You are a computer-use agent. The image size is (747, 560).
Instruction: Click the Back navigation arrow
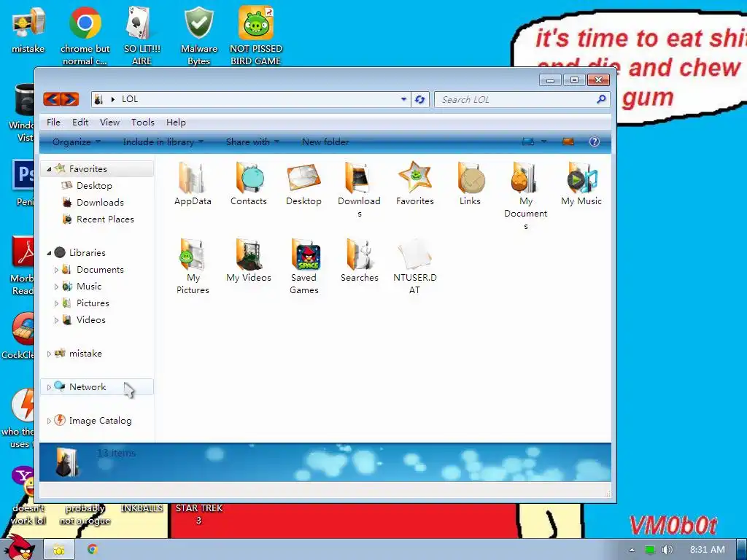(x=52, y=99)
